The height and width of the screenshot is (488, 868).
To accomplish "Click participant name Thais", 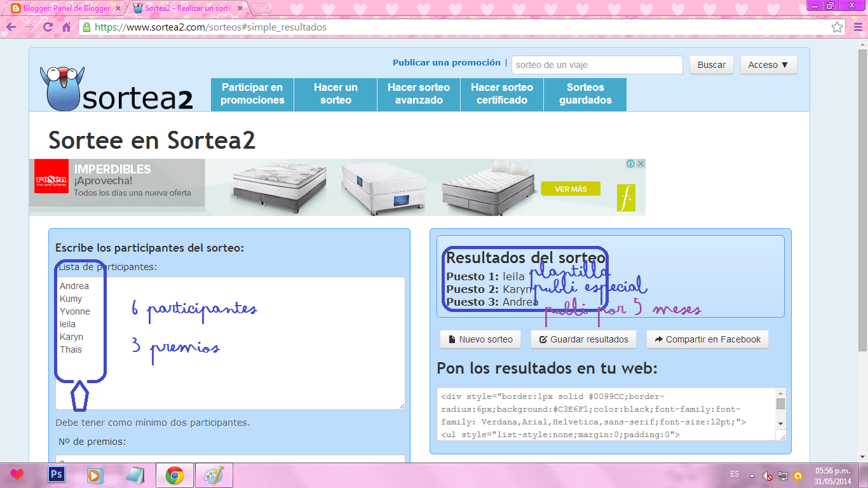I will pyautogui.click(x=71, y=349).
